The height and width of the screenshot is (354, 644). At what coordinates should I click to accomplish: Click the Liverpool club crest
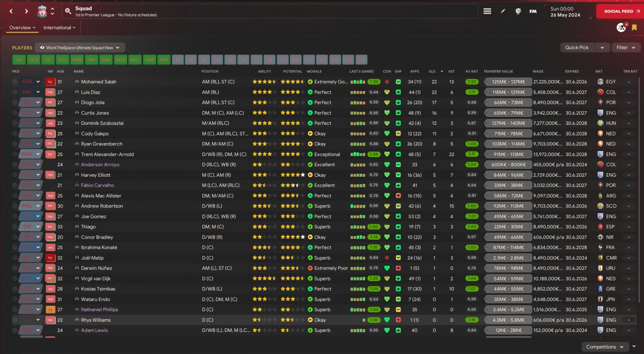(x=42, y=11)
